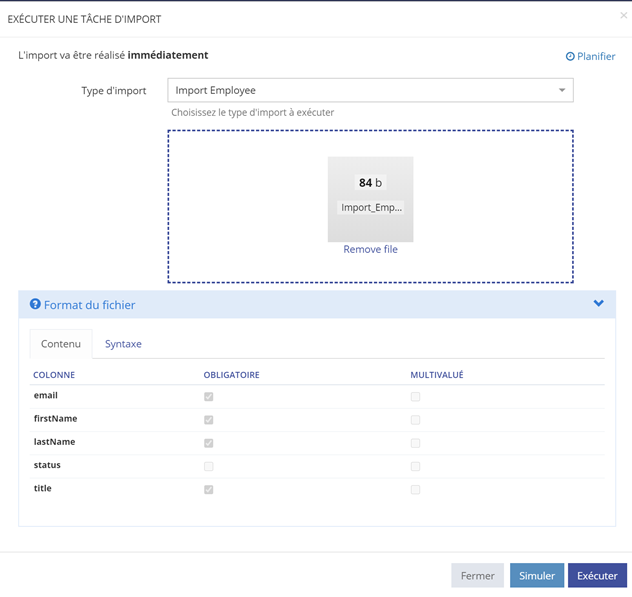Image resolution: width=632 pixels, height=597 pixels.
Task: Click the clock icon next to Planifier
Action: point(570,57)
